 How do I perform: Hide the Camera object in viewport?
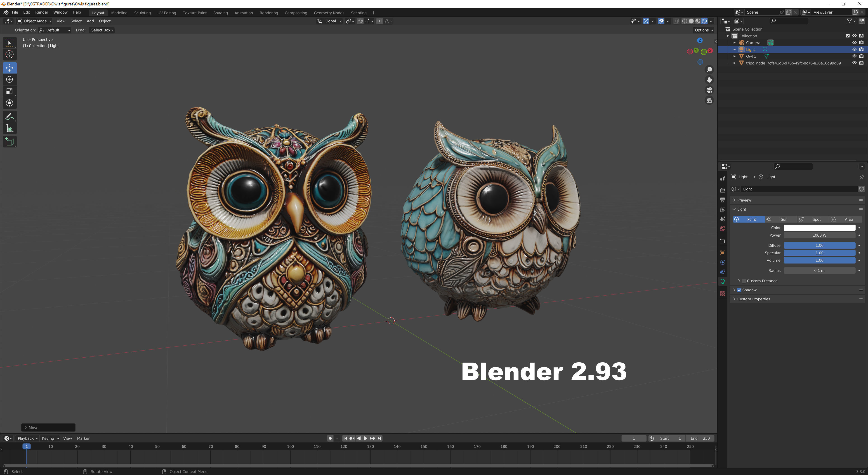tap(854, 43)
